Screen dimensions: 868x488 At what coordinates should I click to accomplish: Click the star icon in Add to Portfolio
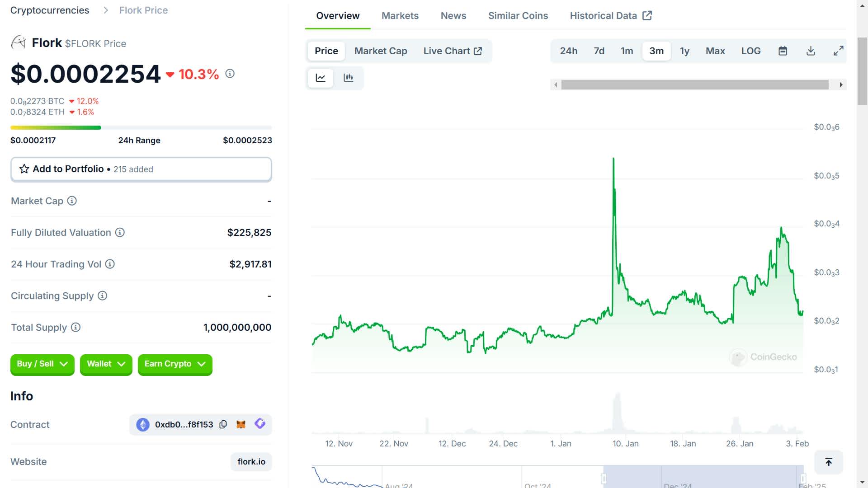24,169
